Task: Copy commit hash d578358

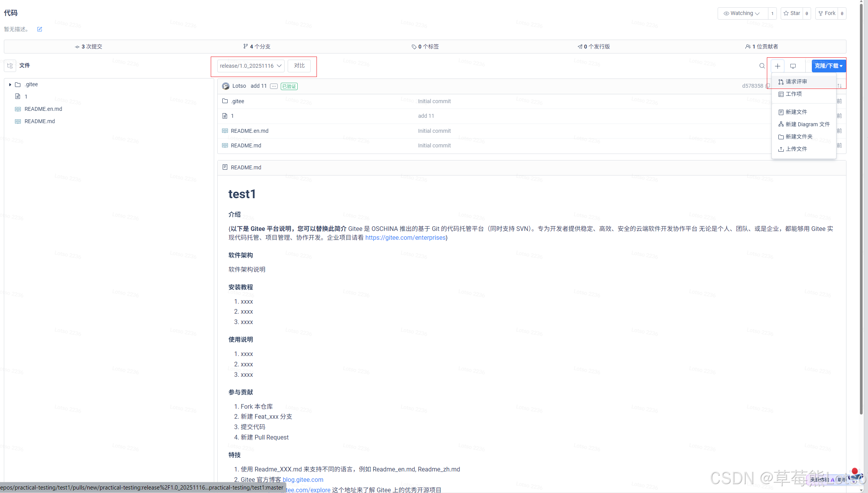Action: click(x=768, y=86)
